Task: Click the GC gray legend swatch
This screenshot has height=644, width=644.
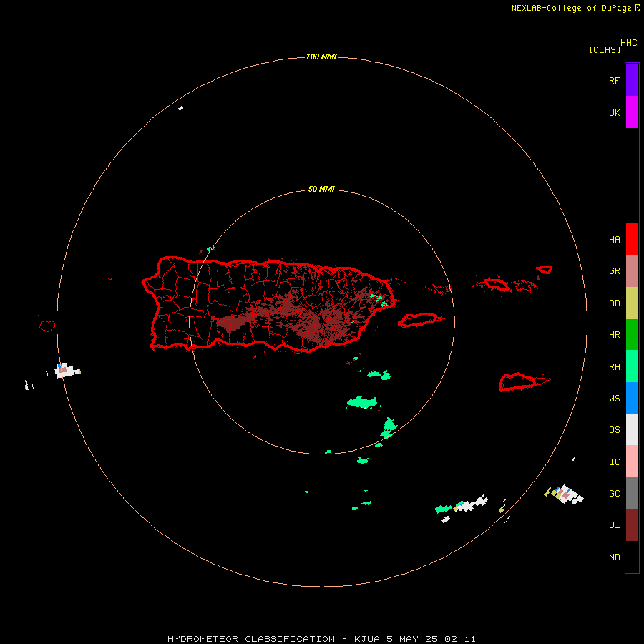Action: [632, 493]
